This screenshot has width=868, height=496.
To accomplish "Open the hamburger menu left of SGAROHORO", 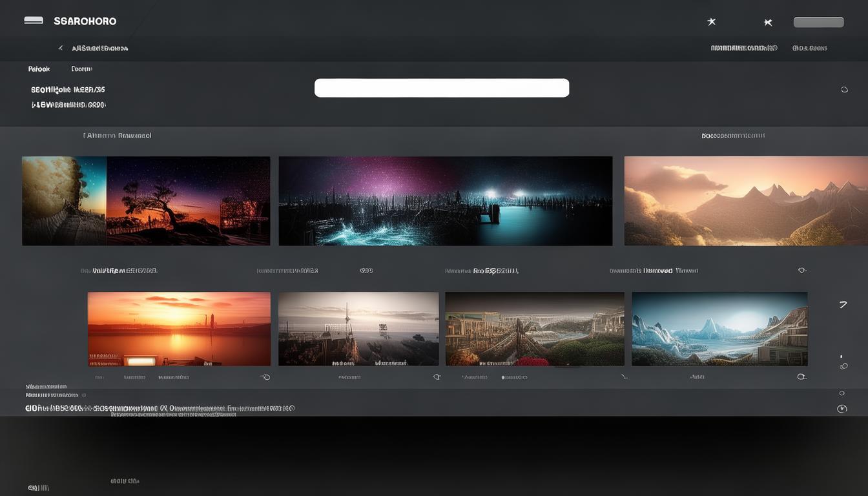I will click(x=34, y=21).
